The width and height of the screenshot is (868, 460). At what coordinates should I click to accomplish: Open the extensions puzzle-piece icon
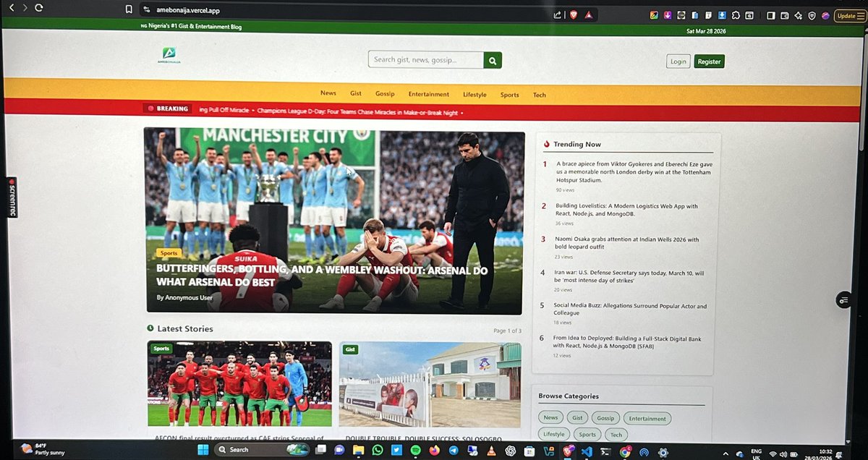[x=736, y=15]
